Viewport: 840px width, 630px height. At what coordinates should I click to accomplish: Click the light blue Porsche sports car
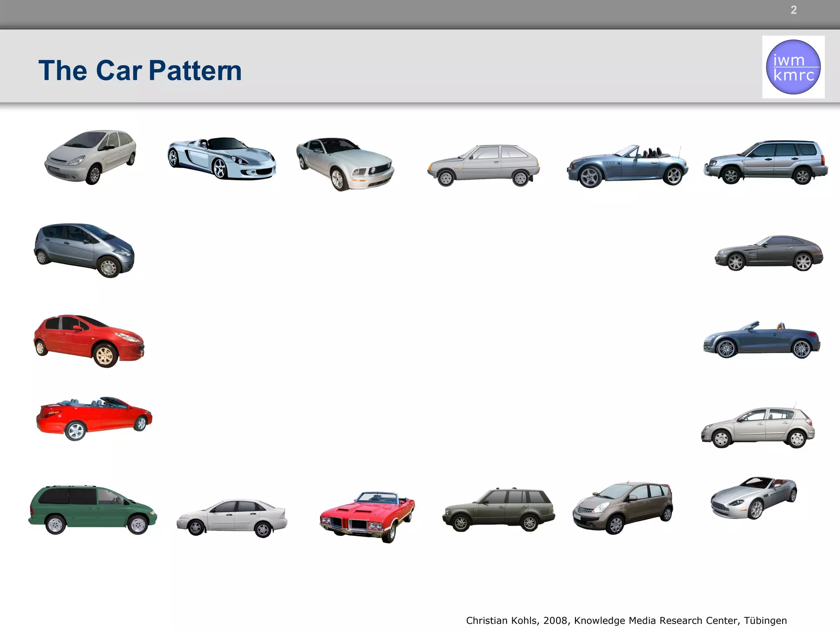pyautogui.click(x=222, y=158)
